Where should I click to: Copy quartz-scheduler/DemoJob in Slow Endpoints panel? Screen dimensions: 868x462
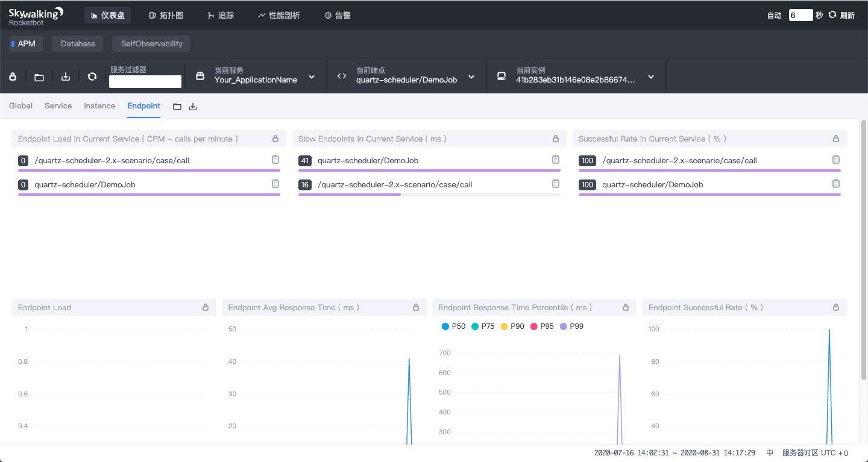556,160
